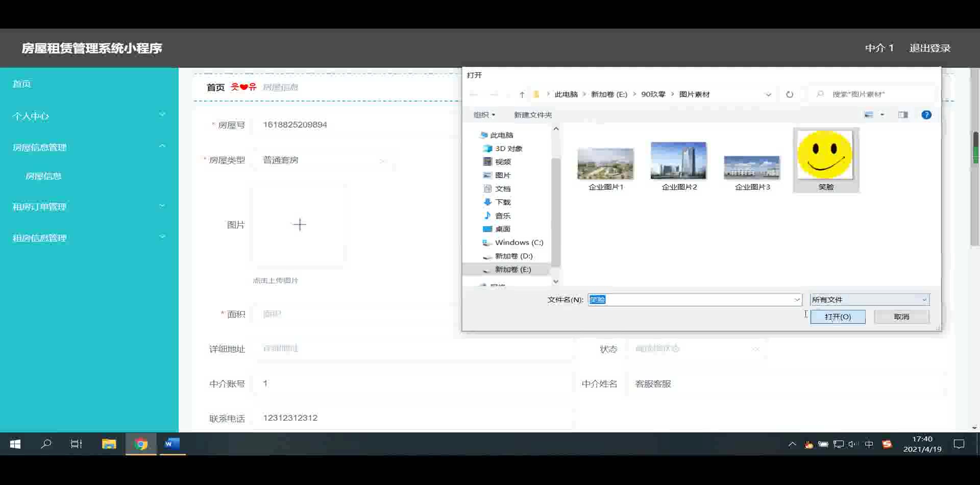The image size is (980, 485).
Task: Open Word from the taskbar
Action: [x=172, y=444]
